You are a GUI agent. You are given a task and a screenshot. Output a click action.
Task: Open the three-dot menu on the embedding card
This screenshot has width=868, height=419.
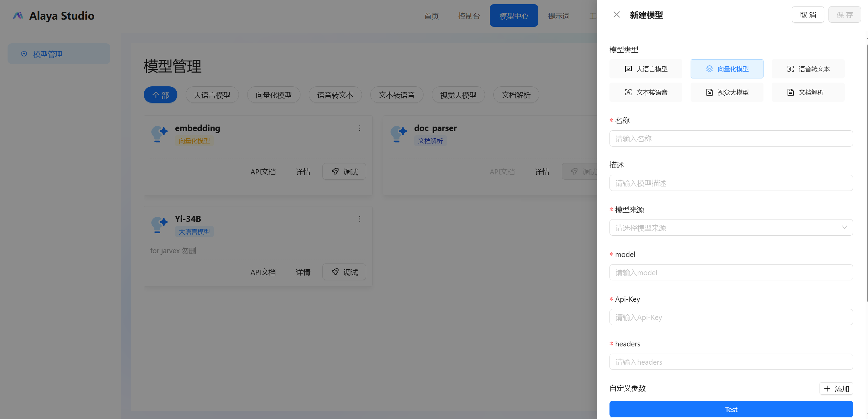pyautogui.click(x=360, y=128)
